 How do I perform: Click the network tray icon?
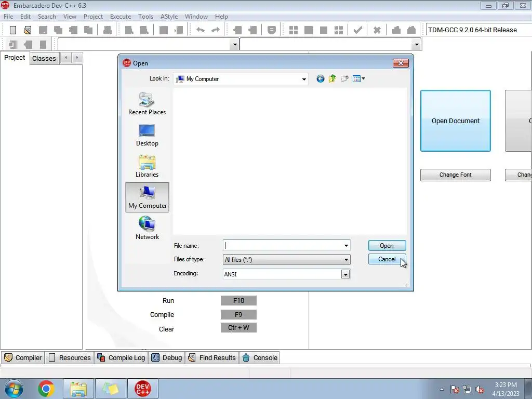click(467, 390)
